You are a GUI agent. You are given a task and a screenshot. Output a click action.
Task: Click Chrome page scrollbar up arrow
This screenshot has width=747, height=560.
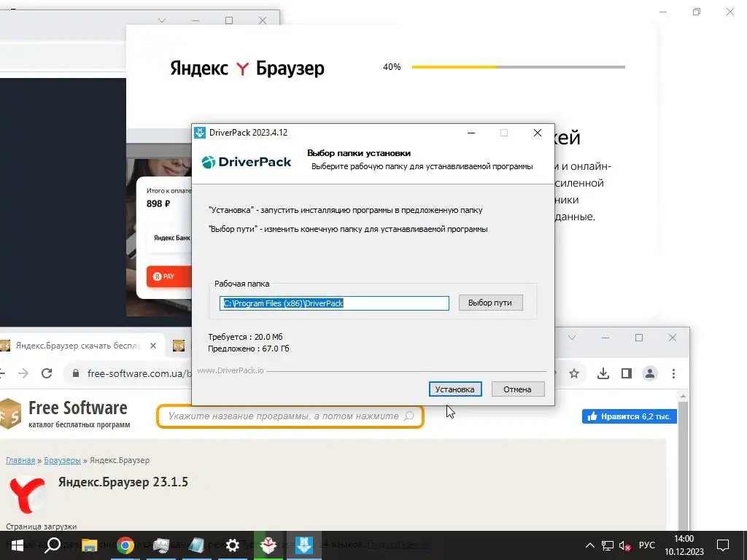tap(683, 396)
